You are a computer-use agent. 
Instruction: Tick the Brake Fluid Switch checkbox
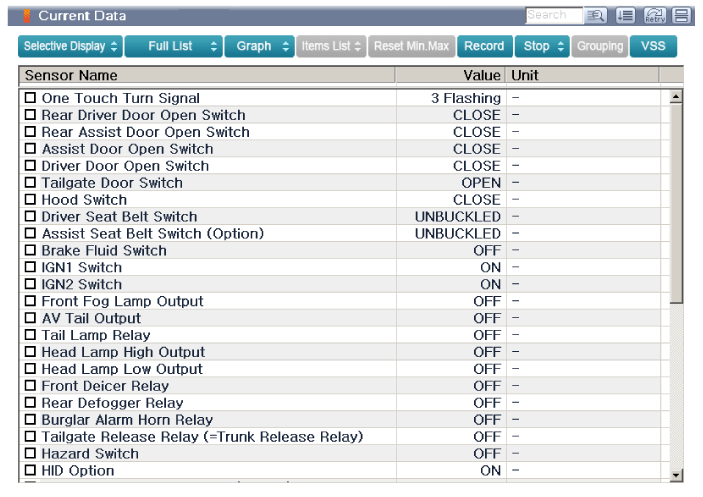pos(30,250)
